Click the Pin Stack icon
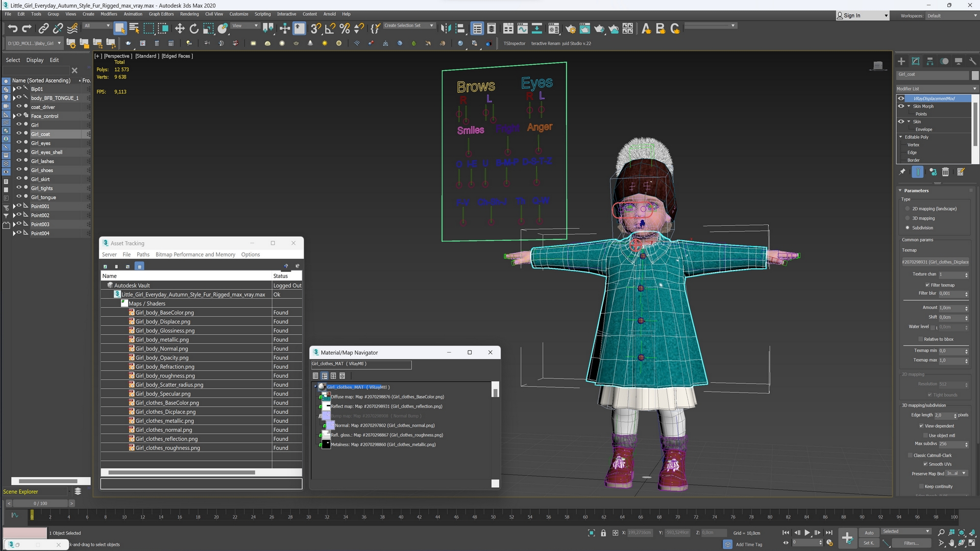 coord(902,172)
